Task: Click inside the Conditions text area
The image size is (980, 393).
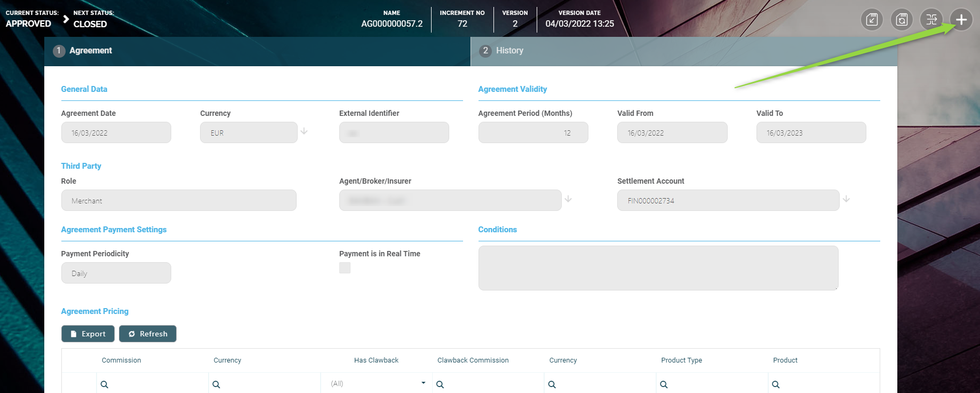Action: (658, 268)
